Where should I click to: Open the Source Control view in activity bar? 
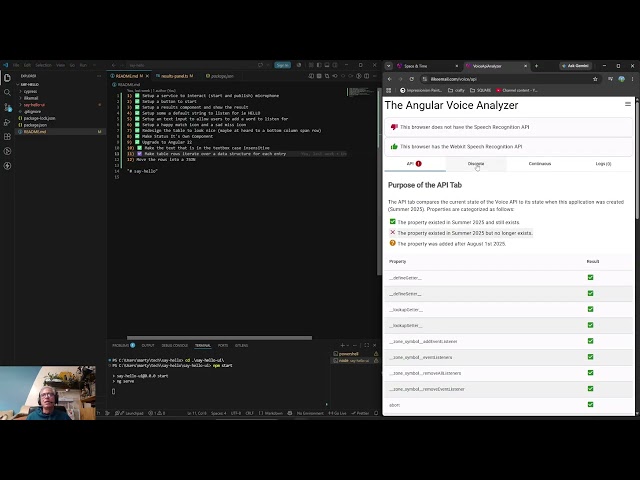(7, 107)
